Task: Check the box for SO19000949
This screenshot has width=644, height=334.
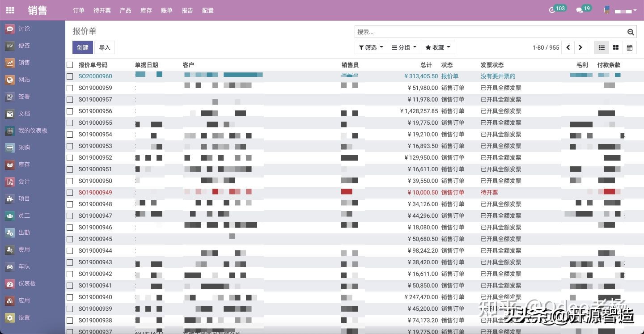Action: (x=70, y=193)
